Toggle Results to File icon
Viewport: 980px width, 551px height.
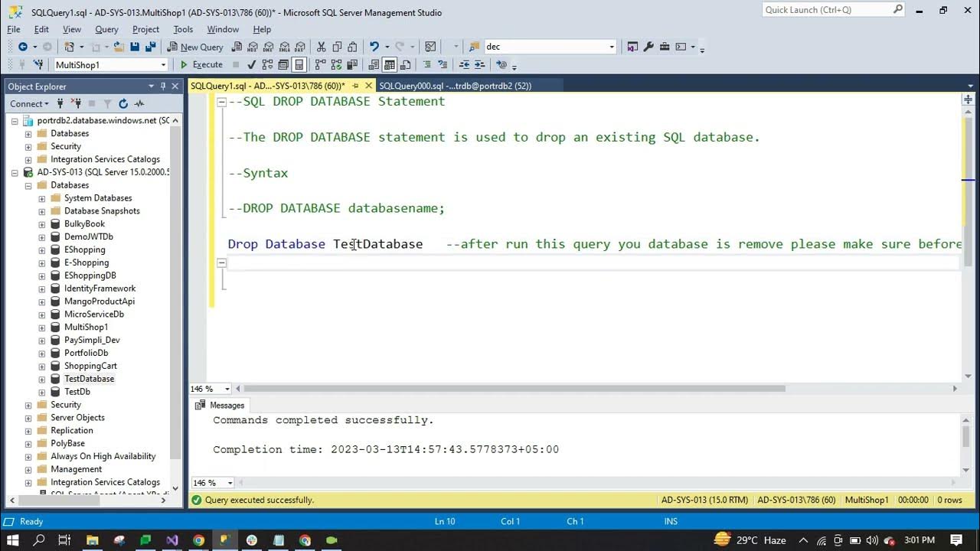pos(405,65)
